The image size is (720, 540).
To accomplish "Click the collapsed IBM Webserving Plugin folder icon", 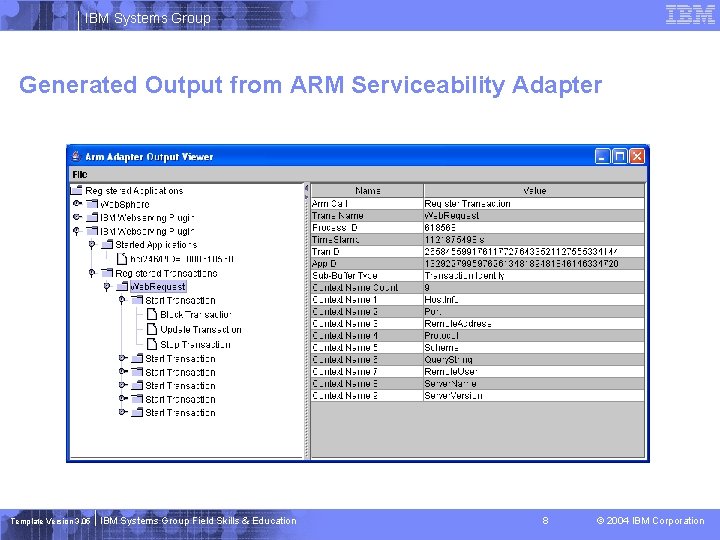I will pyautogui.click(x=92, y=217).
